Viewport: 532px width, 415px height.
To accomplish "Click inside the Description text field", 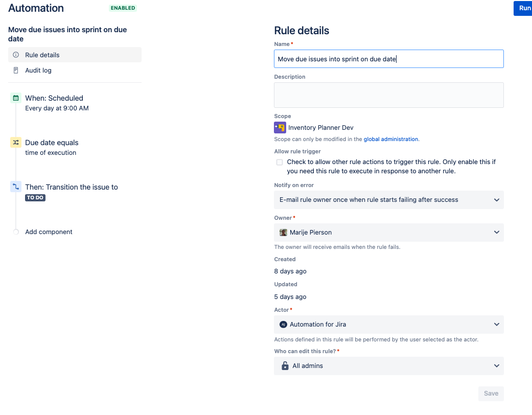I will click(x=388, y=95).
